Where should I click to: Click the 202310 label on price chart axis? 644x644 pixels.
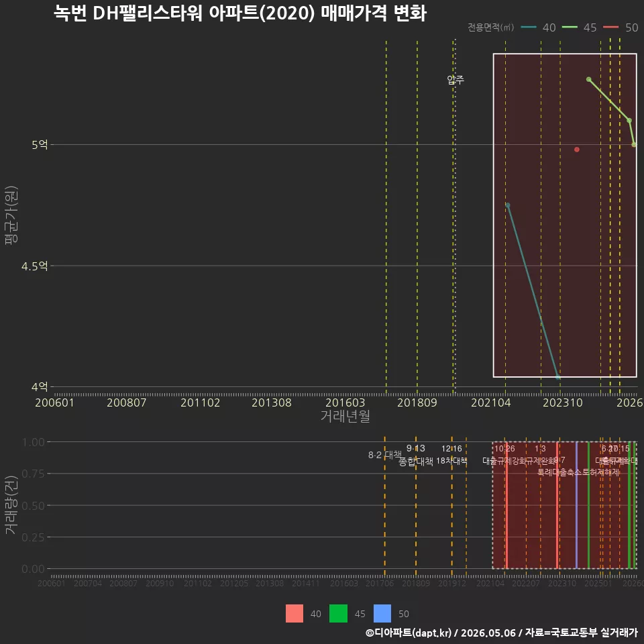click(563, 402)
